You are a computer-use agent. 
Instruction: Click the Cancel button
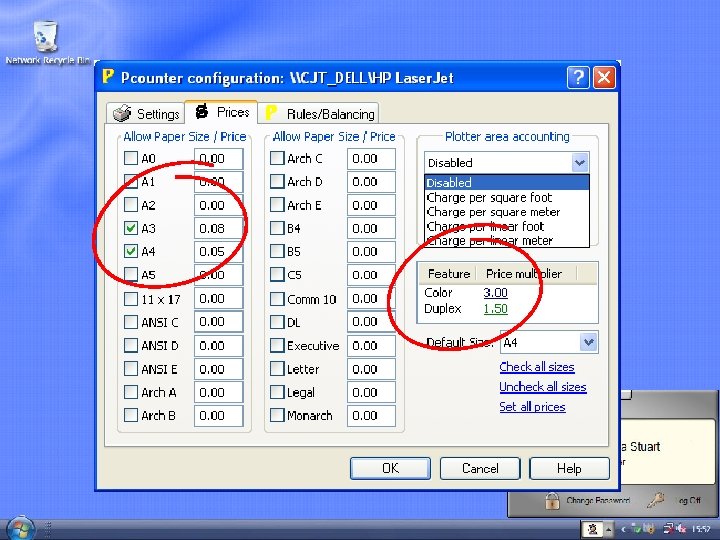(x=480, y=468)
